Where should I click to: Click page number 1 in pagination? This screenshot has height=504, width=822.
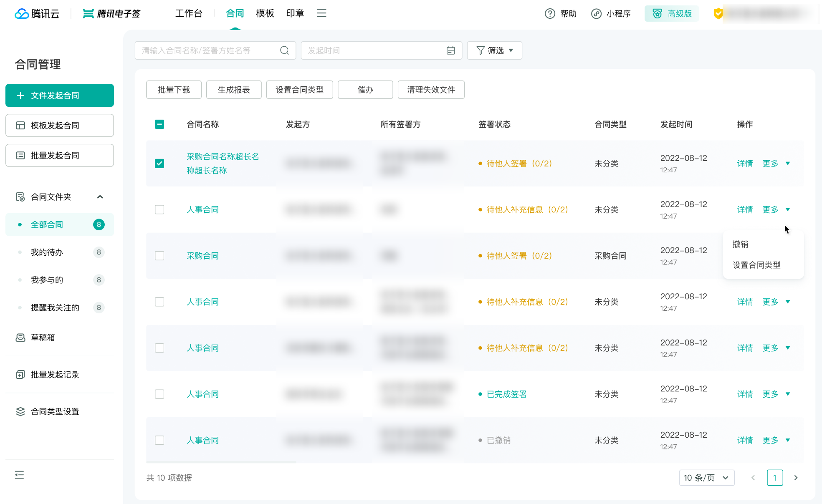775,478
